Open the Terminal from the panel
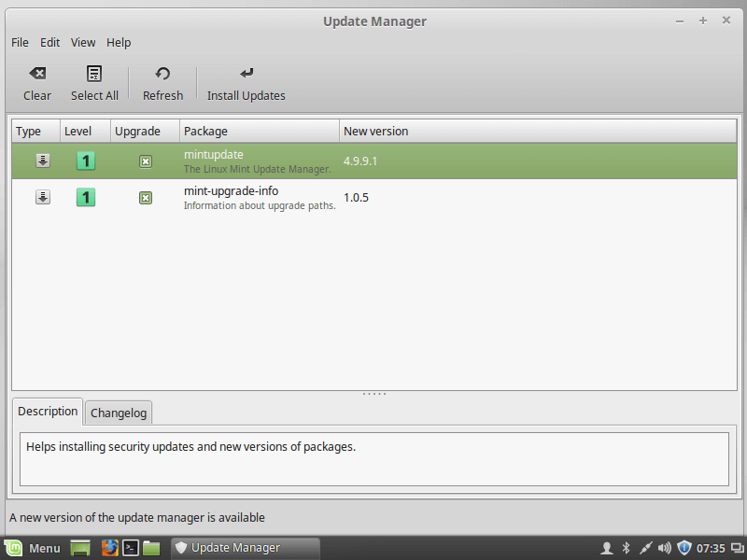 (x=130, y=548)
